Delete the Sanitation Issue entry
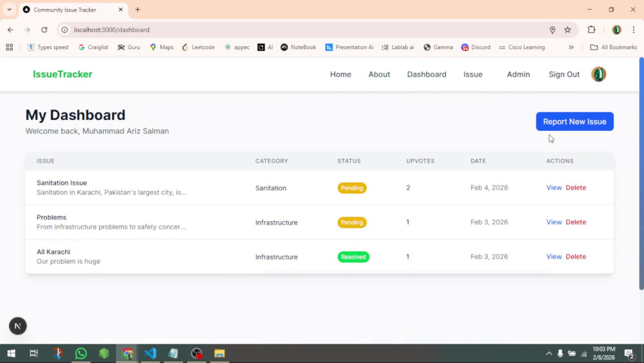Image resolution: width=644 pixels, height=363 pixels. [576, 188]
